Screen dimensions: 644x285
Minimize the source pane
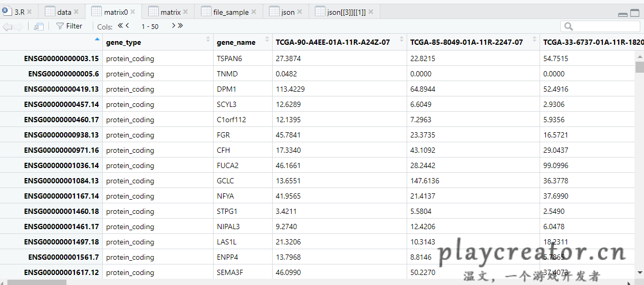point(622,14)
